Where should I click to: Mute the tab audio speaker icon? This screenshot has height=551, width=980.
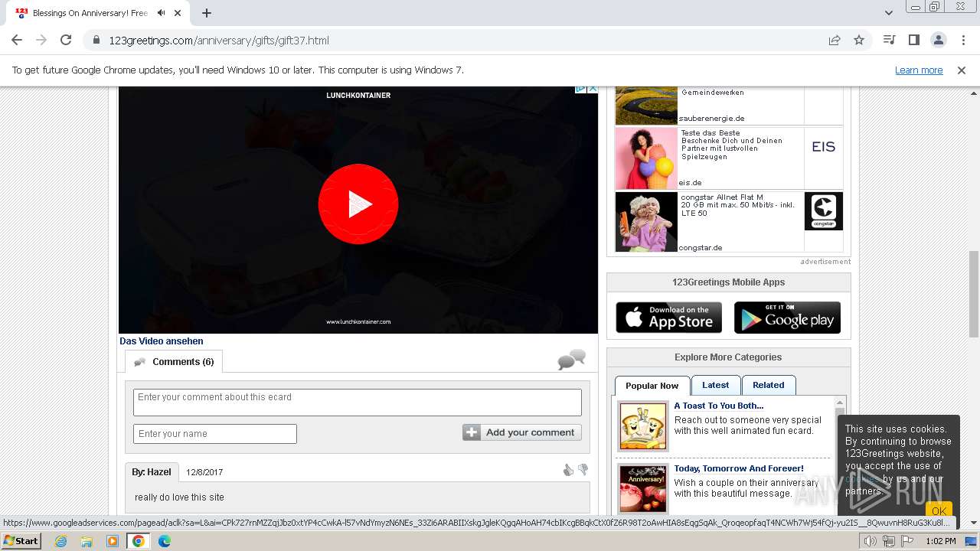pyautogui.click(x=162, y=13)
